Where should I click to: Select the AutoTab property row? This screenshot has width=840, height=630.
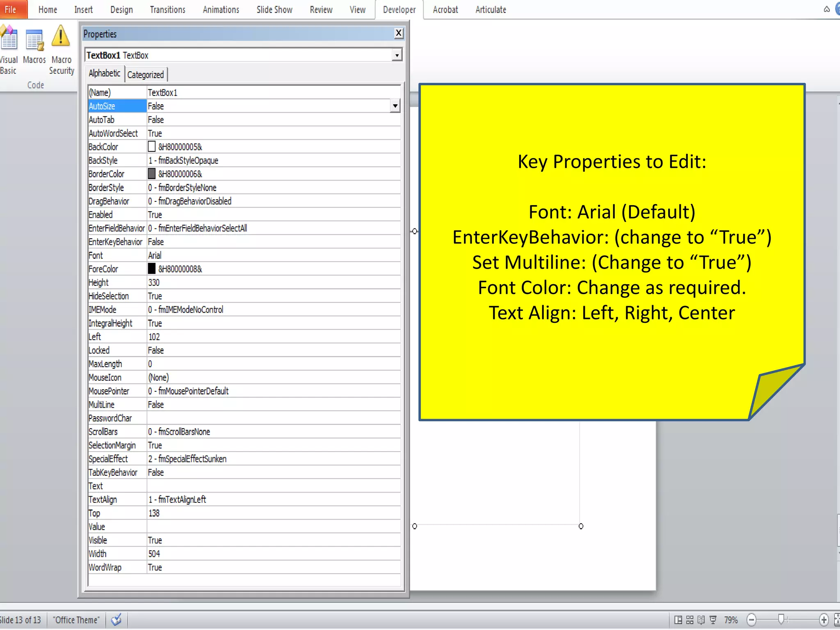[x=244, y=119]
